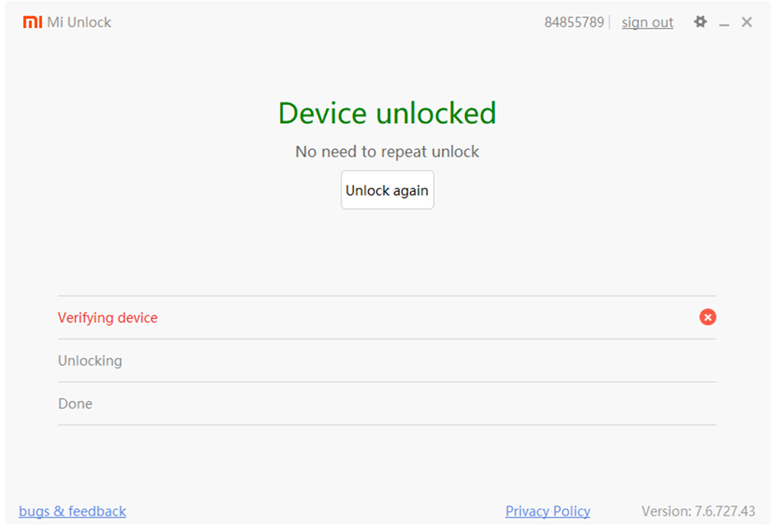Click the red error icon beside Verifying device
Viewport: 778px width, 532px height.
(x=707, y=317)
